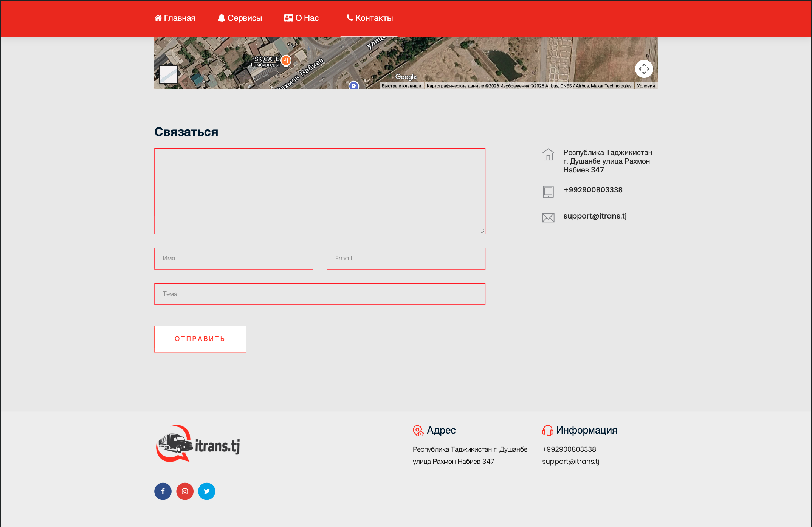Click the Адрес location pin icon
Viewport: 812px width, 527px height.
(x=418, y=431)
